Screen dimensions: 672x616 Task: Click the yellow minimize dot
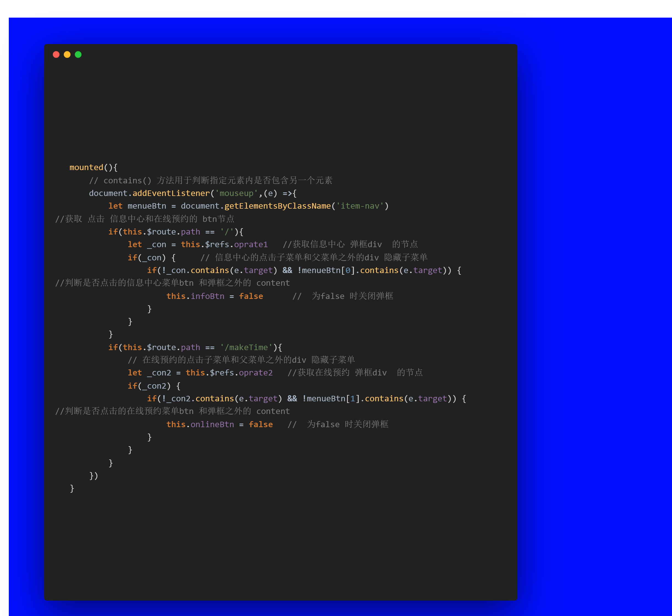pos(67,54)
